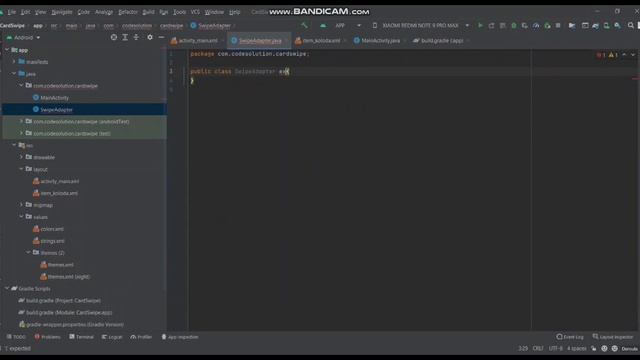Collapse the layout folder

(21, 169)
